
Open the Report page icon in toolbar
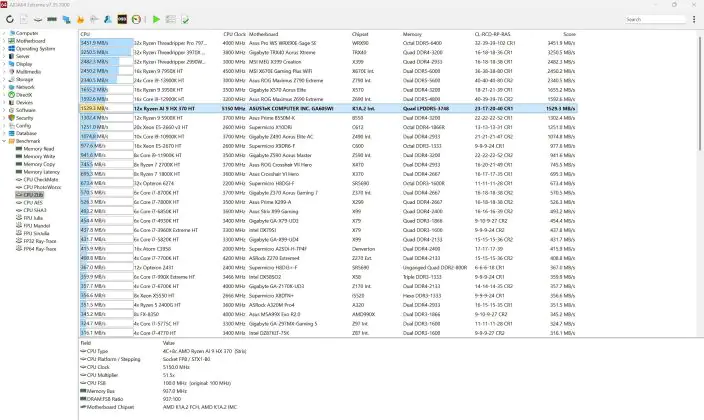(x=24, y=19)
